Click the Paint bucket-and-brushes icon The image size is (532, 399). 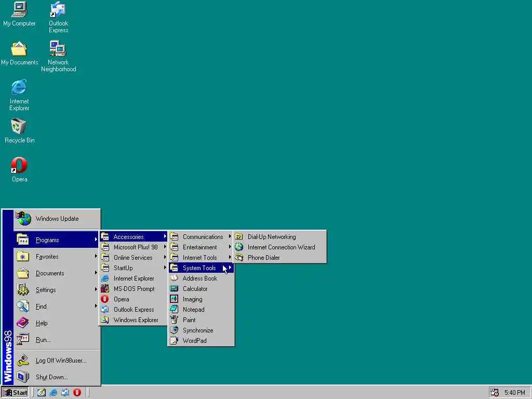tap(174, 320)
